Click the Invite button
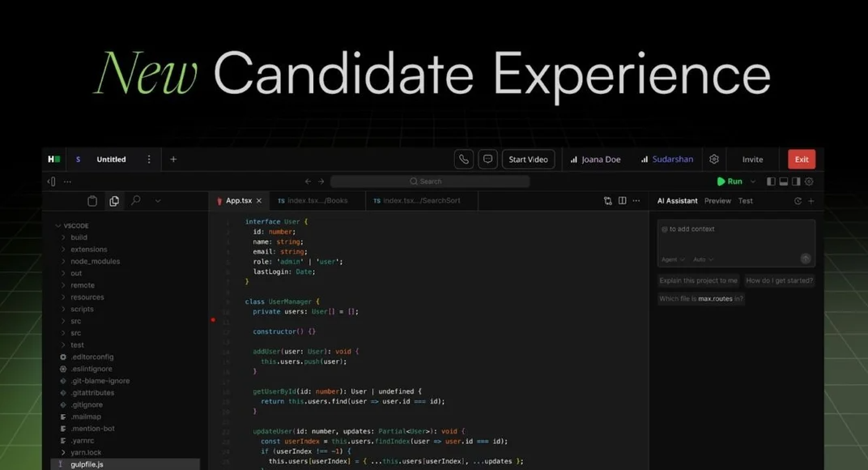Image resolution: width=868 pixels, height=470 pixels. coord(752,159)
